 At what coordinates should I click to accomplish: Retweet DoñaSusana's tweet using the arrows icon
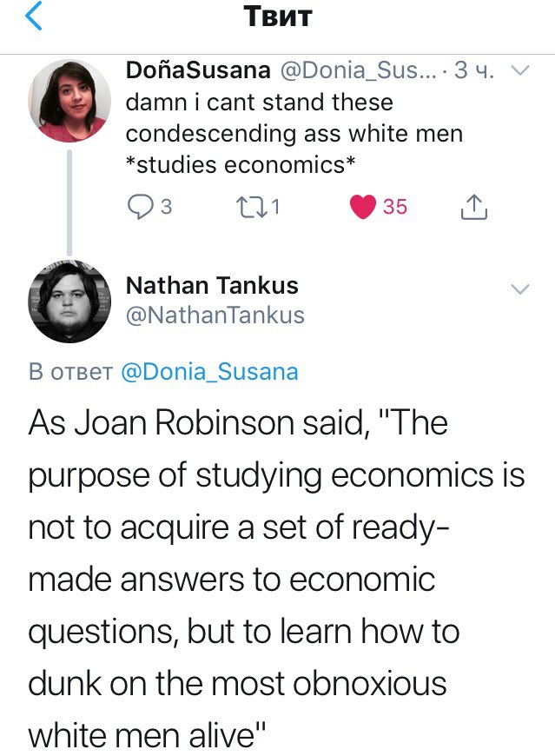[x=248, y=206]
